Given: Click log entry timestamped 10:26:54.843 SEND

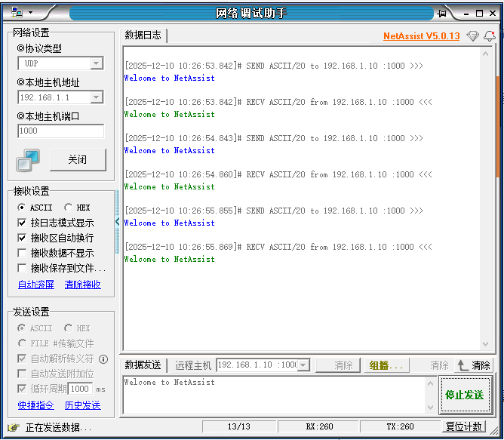Looking at the screenshot, I should [x=274, y=138].
